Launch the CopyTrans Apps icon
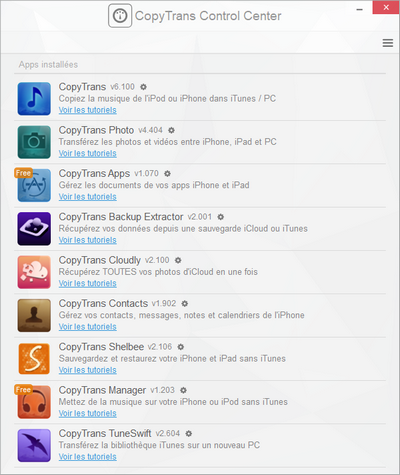400x475 pixels. 34,186
